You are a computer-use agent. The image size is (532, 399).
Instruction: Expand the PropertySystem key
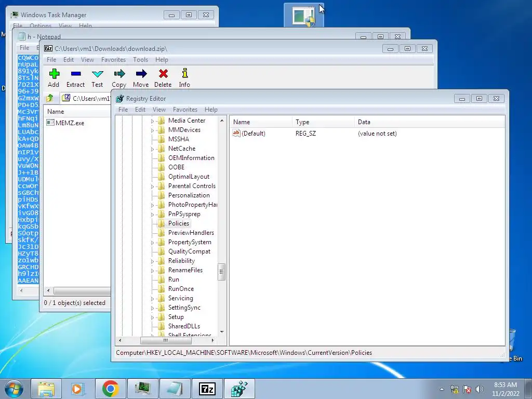(152, 243)
